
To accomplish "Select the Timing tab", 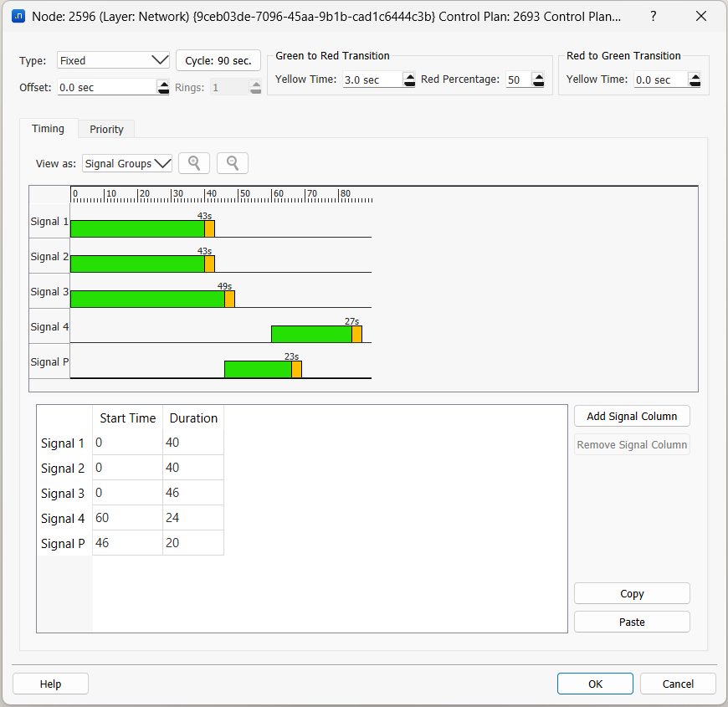I will pyautogui.click(x=48, y=128).
